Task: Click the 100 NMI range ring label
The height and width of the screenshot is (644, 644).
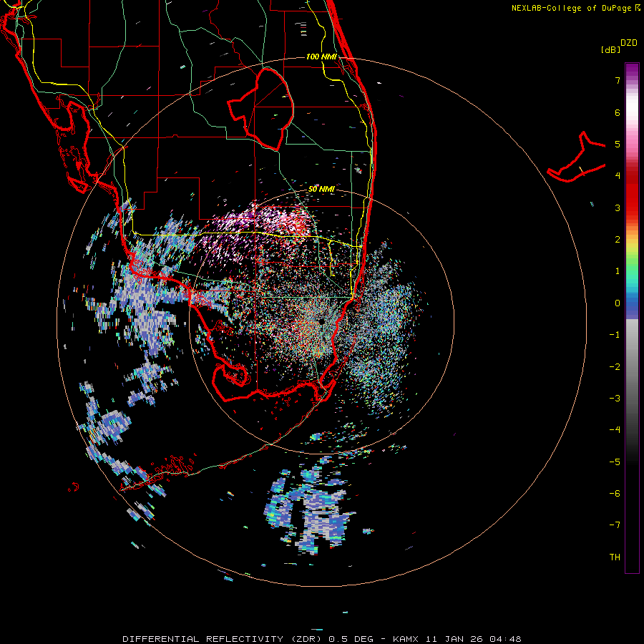Action: 321,57
